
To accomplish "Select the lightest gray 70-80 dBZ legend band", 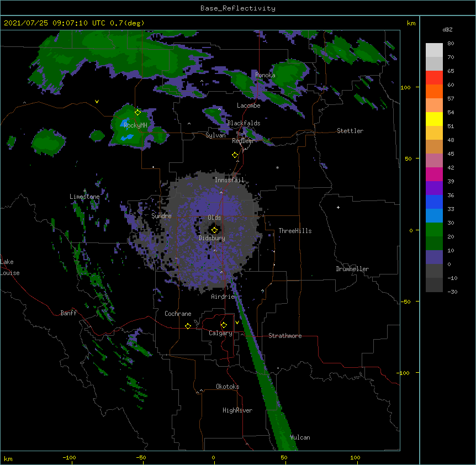I will click(434, 50).
